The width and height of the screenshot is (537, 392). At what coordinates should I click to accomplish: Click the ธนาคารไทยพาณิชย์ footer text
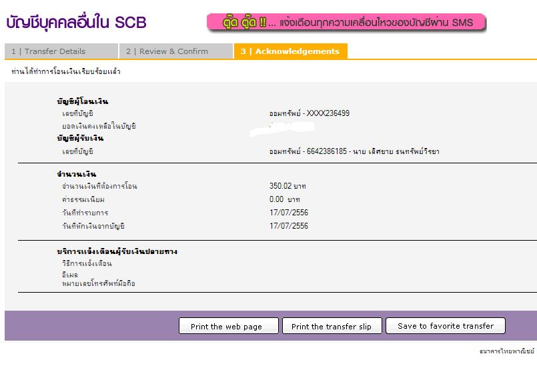507,351
